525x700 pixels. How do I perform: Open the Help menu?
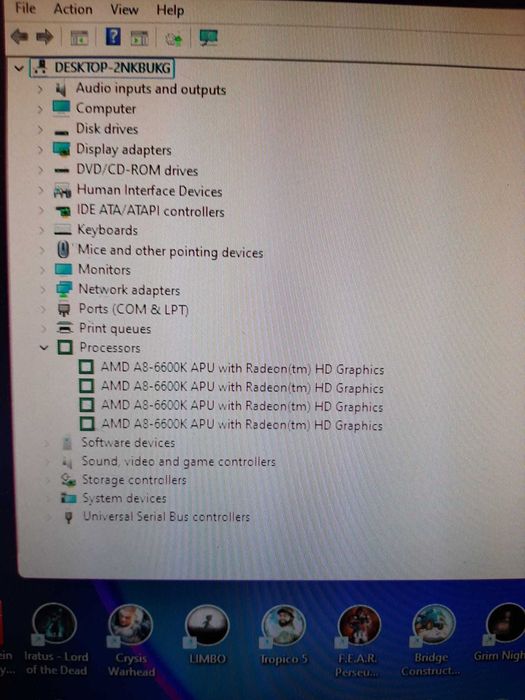(x=170, y=10)
